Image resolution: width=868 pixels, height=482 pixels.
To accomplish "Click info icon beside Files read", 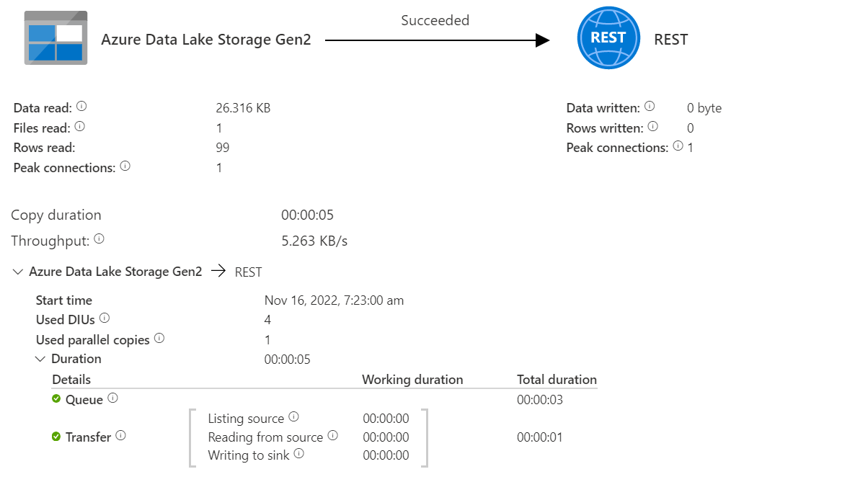I will pos(80,127).
